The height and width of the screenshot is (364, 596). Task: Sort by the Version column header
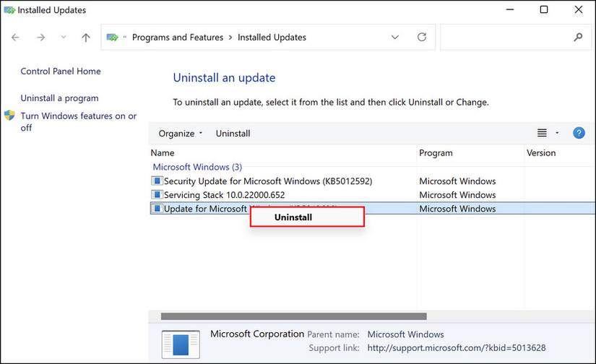(x=541, y=152)
